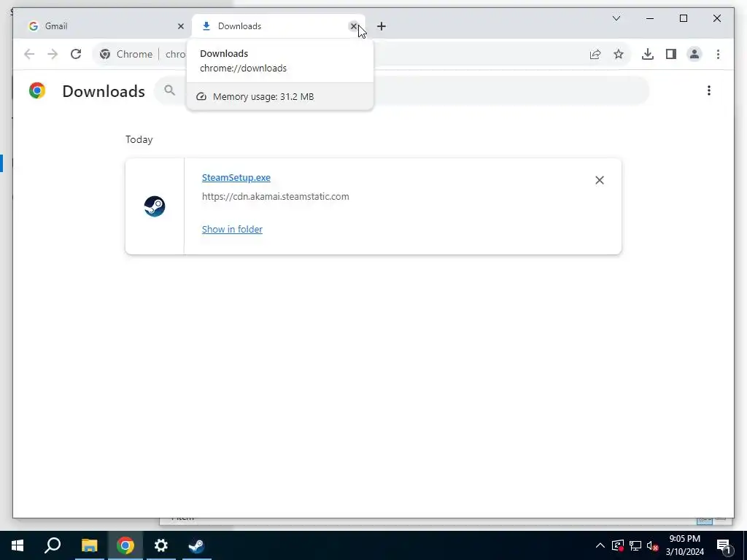Click the network tray icon
Viewport: 747px width, 560px height.
pos(635,545)
